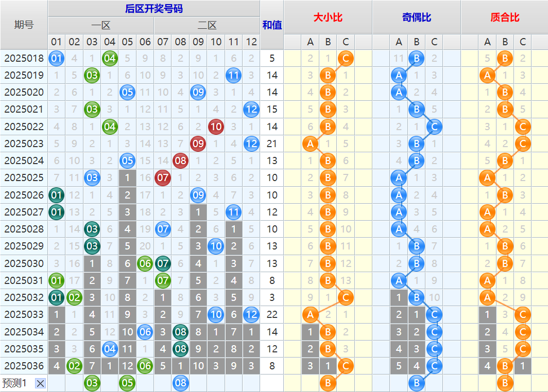Click the 和值 value 5 in row 2025018

tap(272, 58)
